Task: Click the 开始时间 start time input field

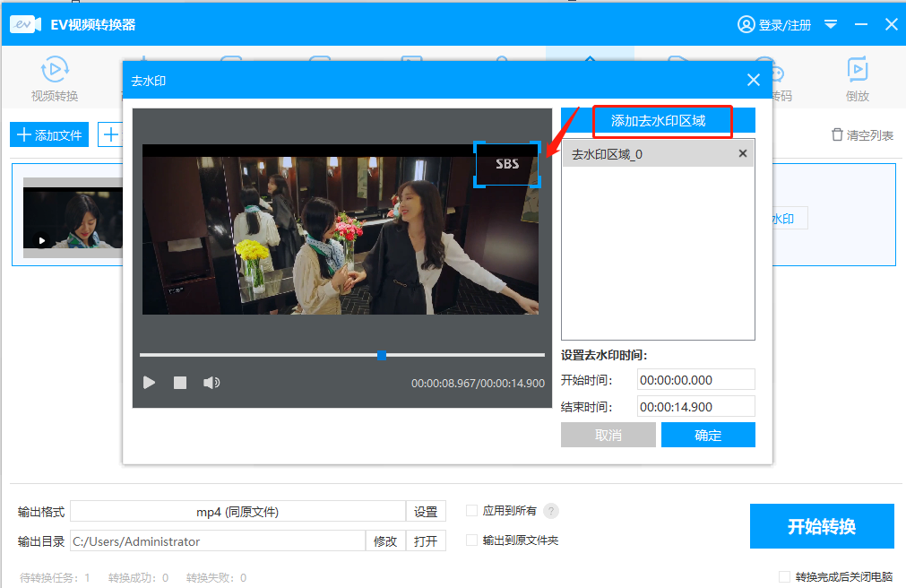Action: pyautogui.click(x=695, y=379)
